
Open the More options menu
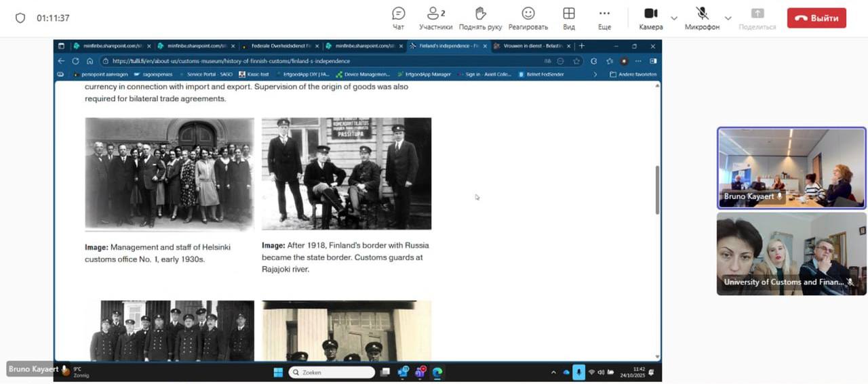[604, 18]
